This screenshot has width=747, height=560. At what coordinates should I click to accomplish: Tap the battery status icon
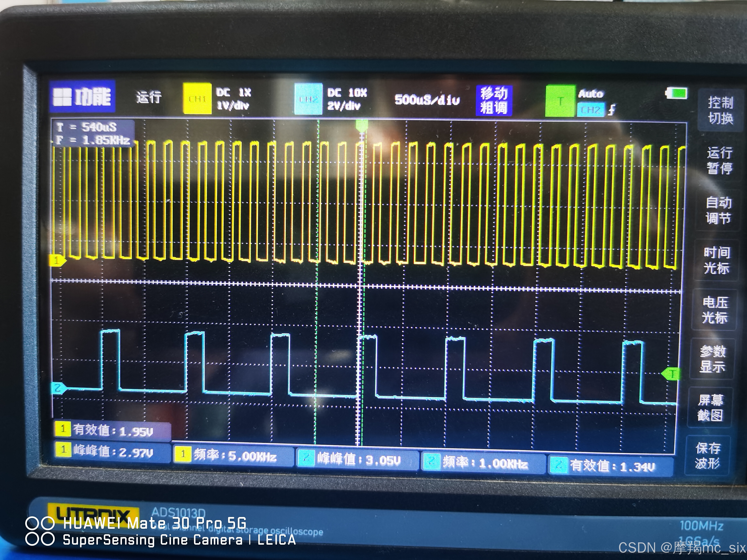point(676,94)
